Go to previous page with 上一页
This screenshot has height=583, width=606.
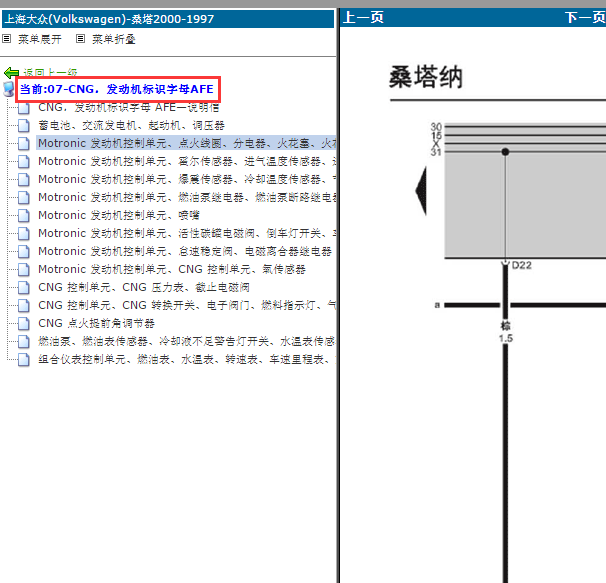363,17
